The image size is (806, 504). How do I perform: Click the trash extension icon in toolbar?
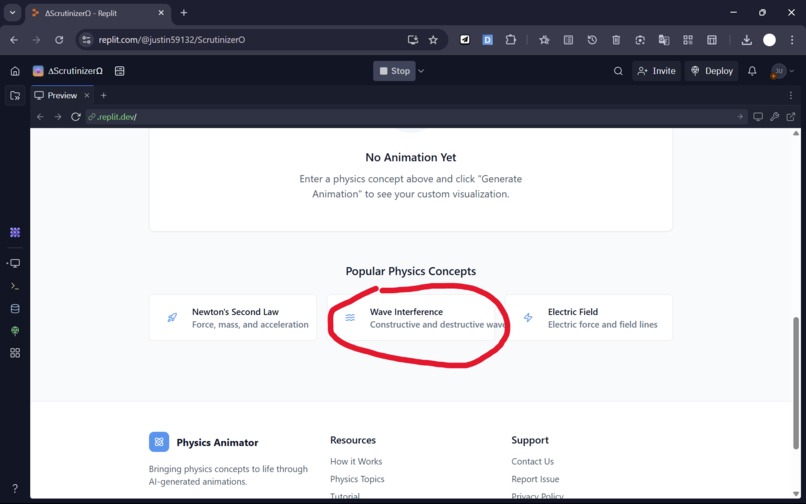[x=616, y=40]
